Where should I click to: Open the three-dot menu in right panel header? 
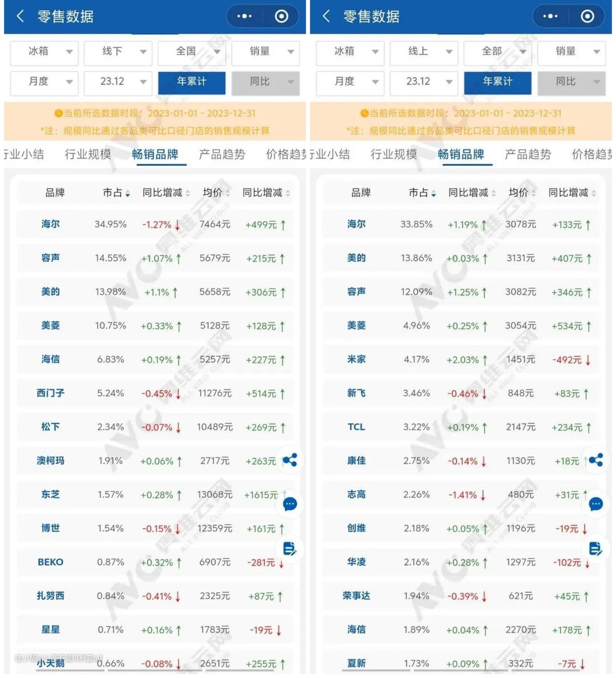pos(550,17)
